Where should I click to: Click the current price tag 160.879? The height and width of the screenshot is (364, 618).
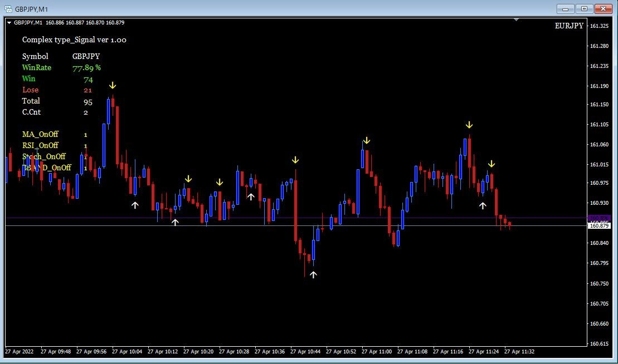coord(599,226)
